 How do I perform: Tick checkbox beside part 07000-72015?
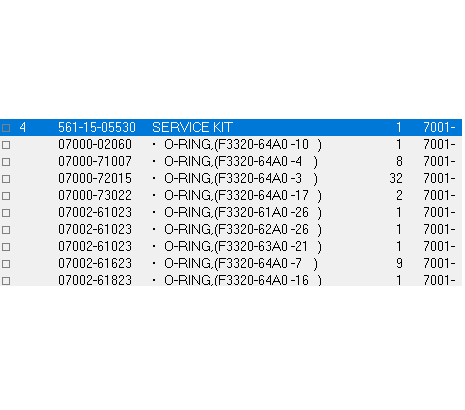click(x=6, y=179)
